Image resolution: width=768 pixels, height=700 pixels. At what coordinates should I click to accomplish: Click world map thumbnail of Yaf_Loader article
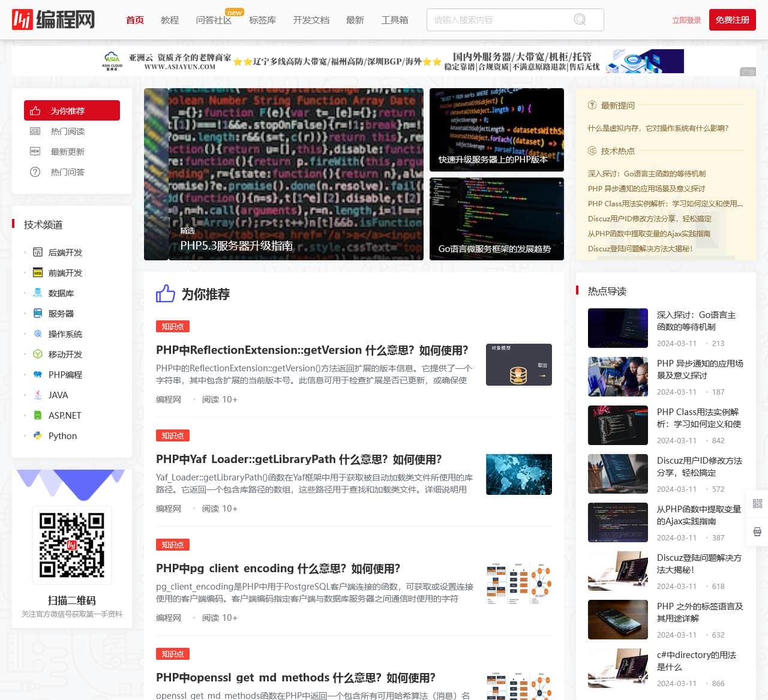519,474
